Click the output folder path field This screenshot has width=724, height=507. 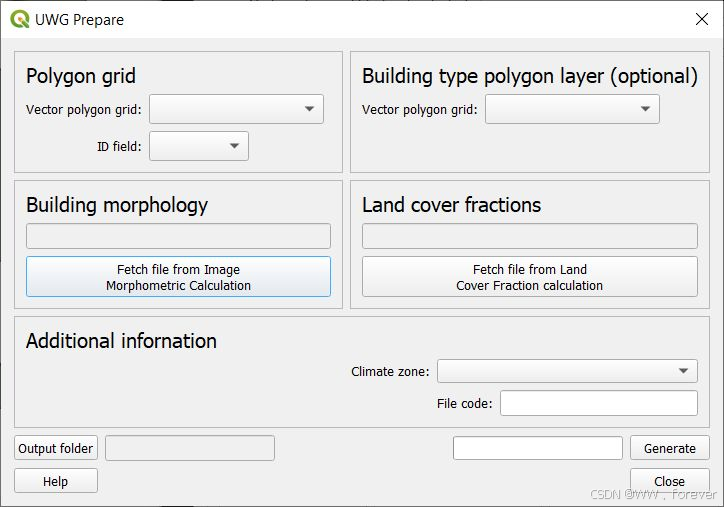tap(190, 448)
